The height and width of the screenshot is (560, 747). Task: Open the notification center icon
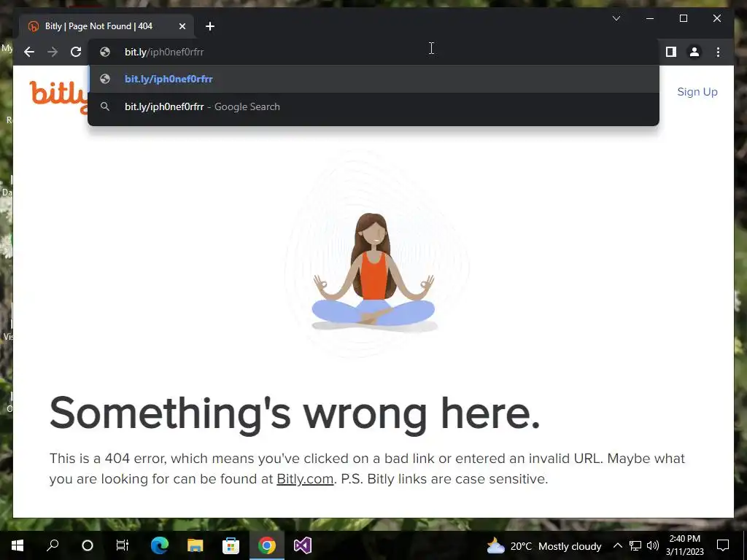point(723,545)
